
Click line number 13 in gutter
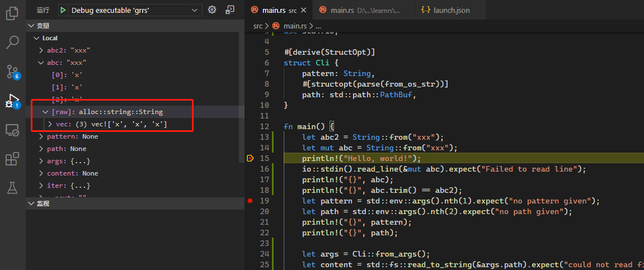click(x=265, y=136)
